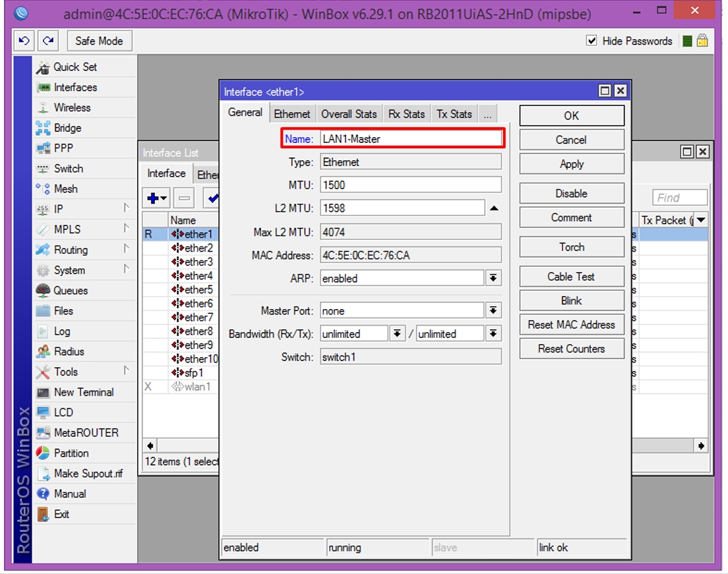Expand the IP submenu
Screen dimensions: 728x574
pos(127,208)
